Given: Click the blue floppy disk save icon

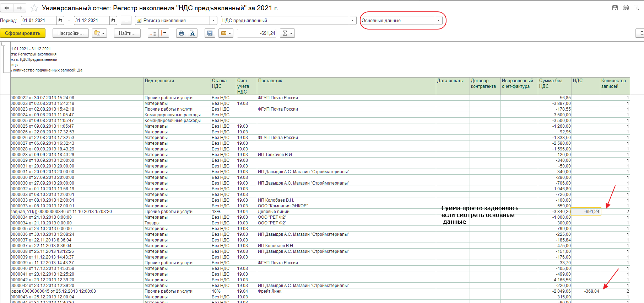Looking at the screenshot, I should tap(210, 33).
